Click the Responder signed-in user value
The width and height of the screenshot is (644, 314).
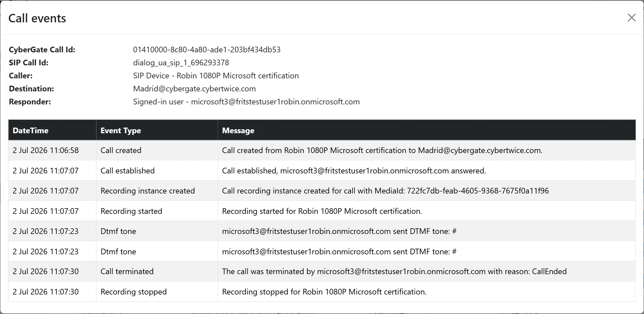(x=246, y=102)
